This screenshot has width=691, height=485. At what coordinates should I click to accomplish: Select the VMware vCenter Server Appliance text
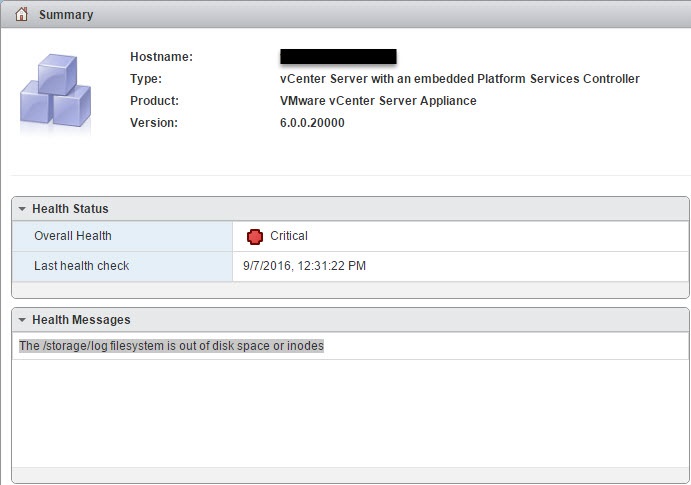378,101
